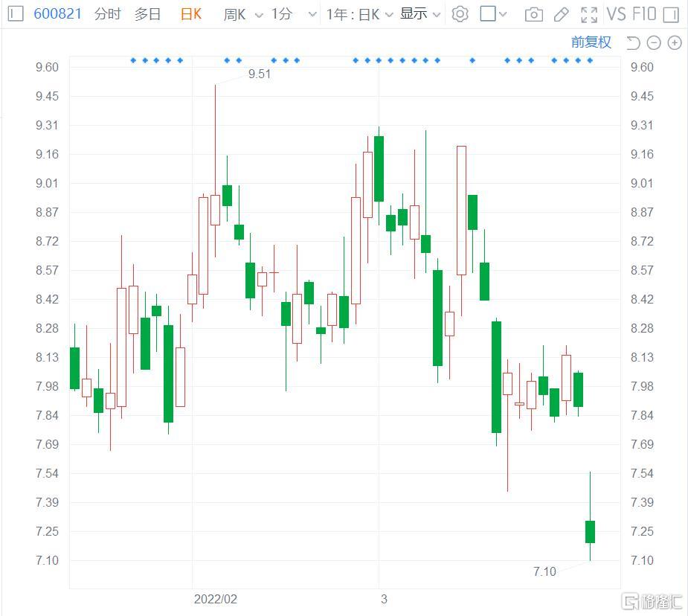
Task: Open the 1年:日K range dropdown
Action: tap(359, 14)
